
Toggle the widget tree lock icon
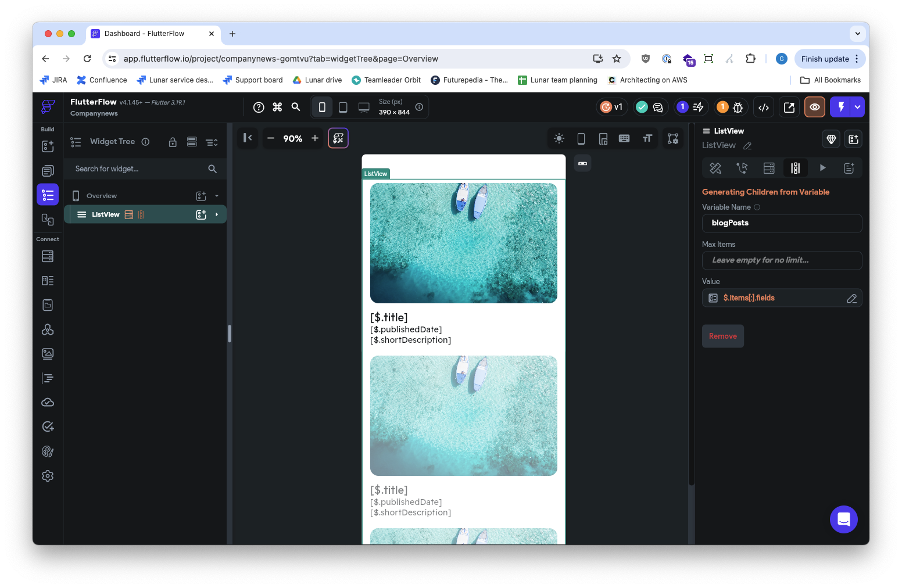pyautogui.click(x=173, y=142)
